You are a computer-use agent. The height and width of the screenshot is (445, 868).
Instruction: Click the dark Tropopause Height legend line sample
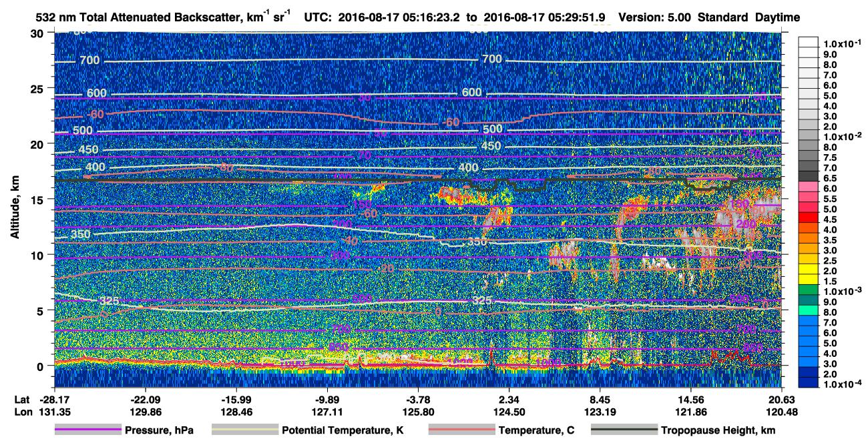pyautogui.click(x=624, y=430)
